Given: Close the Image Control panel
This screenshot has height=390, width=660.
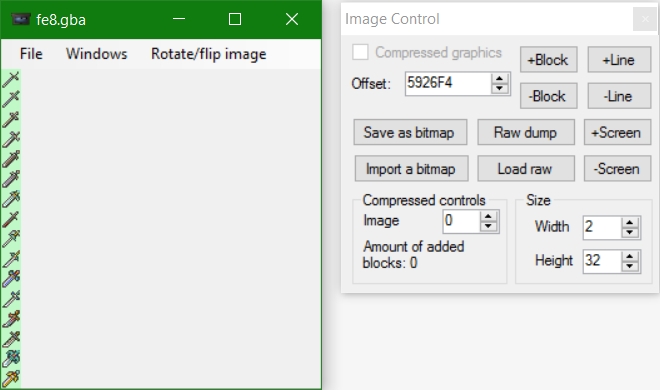Looking at the screenshot, I should point(645,19).
